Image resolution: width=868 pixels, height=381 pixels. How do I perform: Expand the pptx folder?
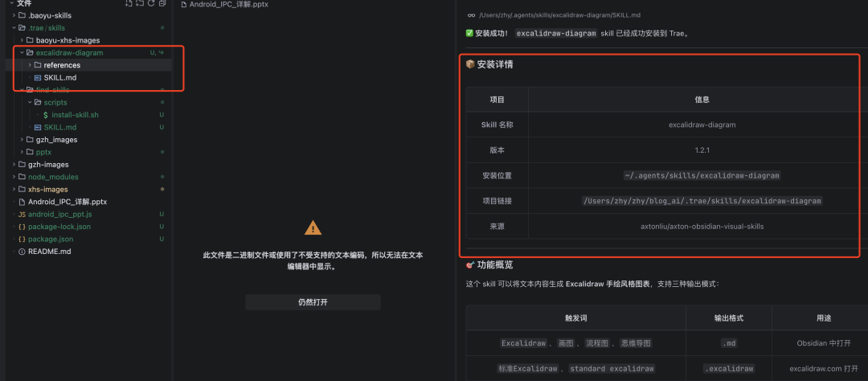coord(22,152)
